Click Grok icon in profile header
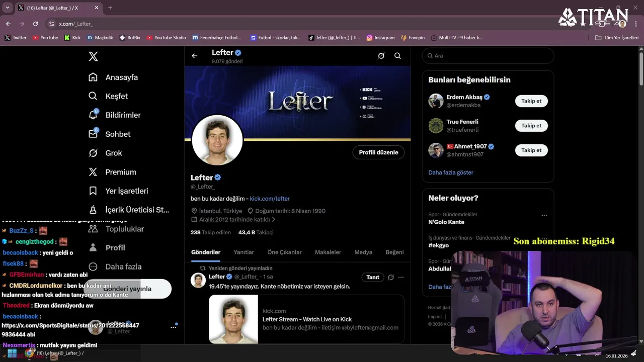The image size is (644, 362). 381,56
